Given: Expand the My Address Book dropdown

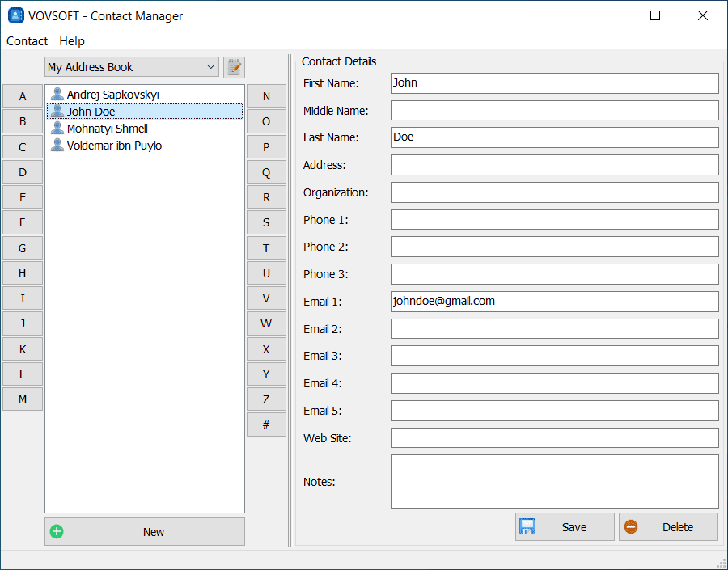Looking at the screenshot, I should [211, 67].
